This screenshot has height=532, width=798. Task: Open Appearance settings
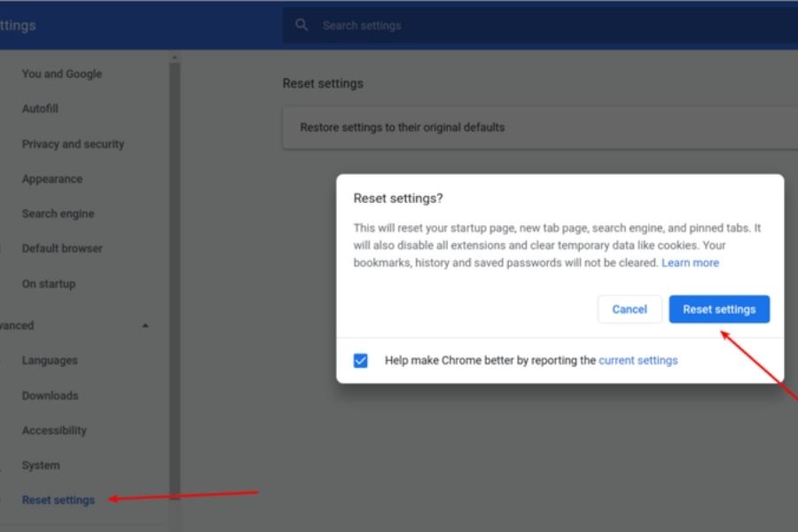coord(52,179)
